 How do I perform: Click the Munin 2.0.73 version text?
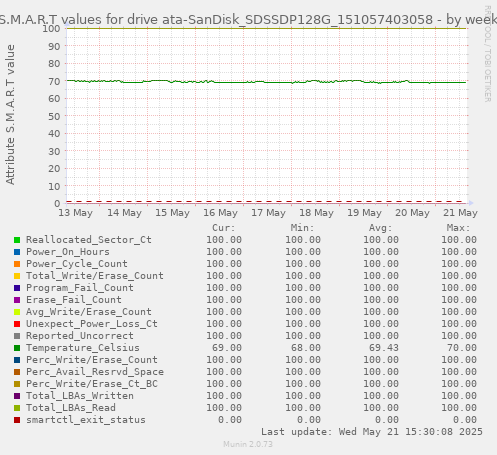(248, 444)
